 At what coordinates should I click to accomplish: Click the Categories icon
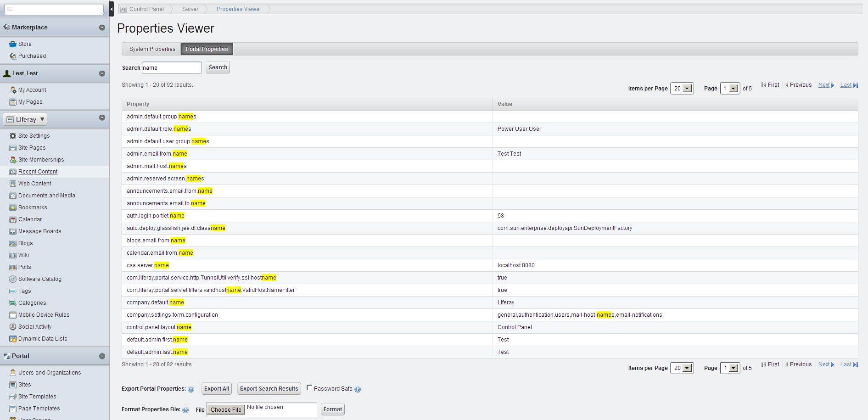coord(13,303)
